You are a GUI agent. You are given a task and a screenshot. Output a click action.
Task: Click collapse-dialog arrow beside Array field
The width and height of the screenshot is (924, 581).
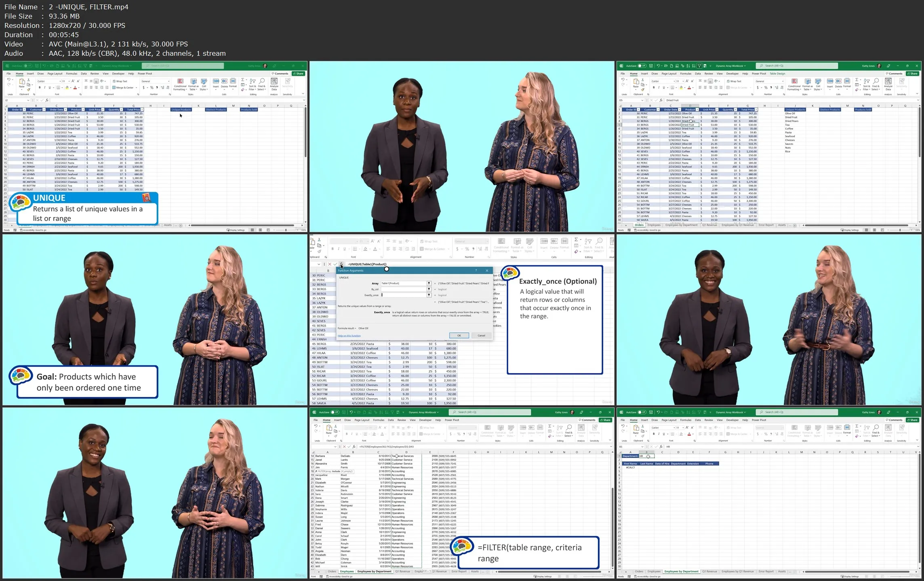point(429,283)
